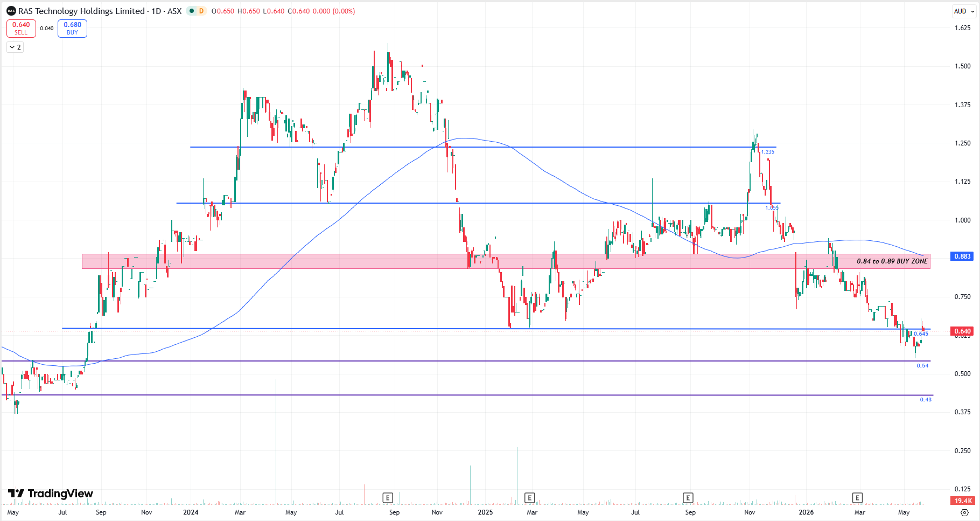Image resolution: width=980 pixels, height=521 pixels.
Task: Open the AUD currency dropdown
Action: click(x=964, y=11)
